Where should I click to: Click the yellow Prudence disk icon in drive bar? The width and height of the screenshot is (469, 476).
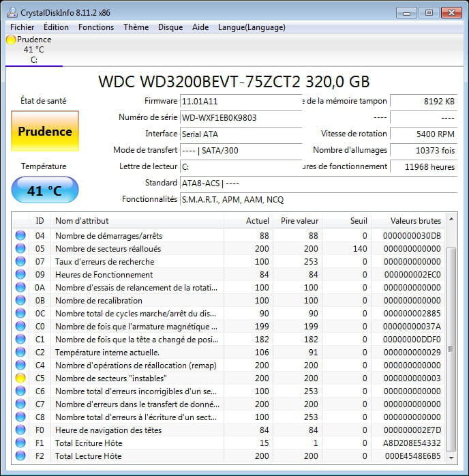[x=11, y=40]
